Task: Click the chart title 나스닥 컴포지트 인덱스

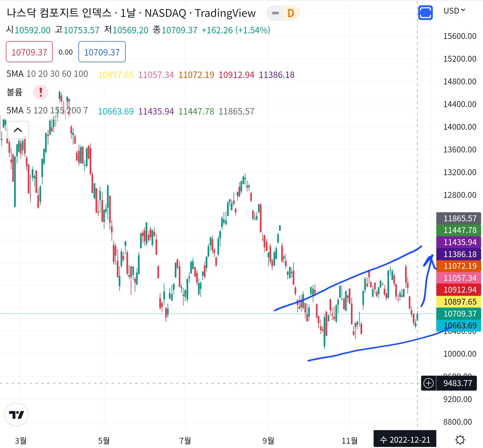Action: pos(59,13)
